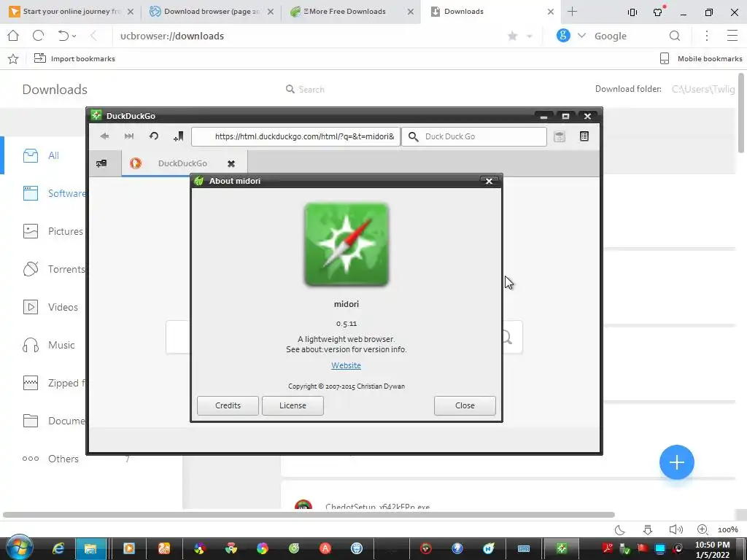This screenshot has height=560, width=747.
Task: Open Midori main menu icon
Action: point(584,136)
